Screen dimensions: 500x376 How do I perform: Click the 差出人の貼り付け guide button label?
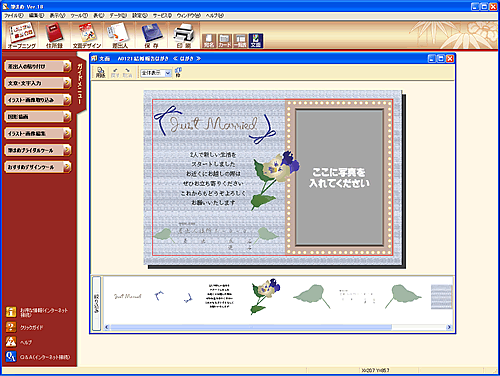tap(26, 66)
